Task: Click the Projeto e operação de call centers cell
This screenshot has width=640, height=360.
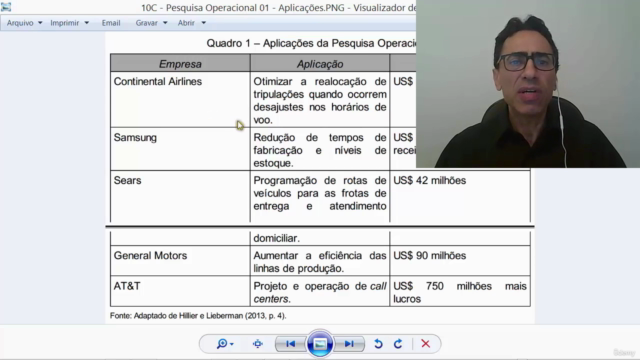Action: coord(320,292)
